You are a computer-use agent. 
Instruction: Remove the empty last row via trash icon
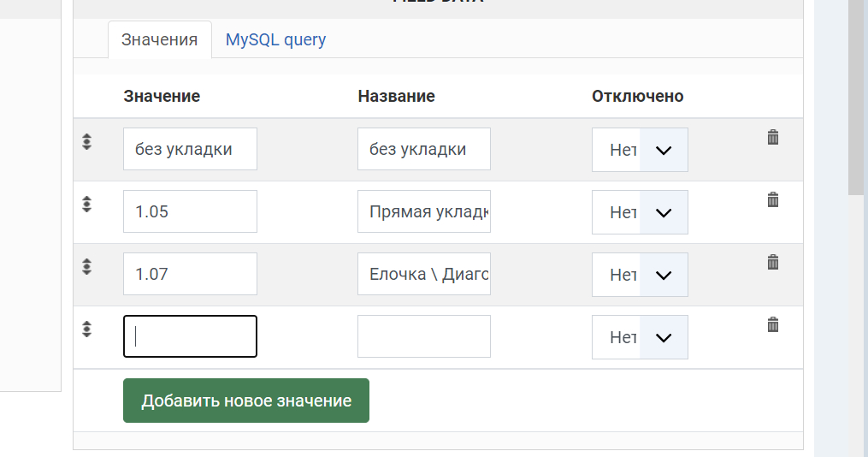[x=773, y=324]
